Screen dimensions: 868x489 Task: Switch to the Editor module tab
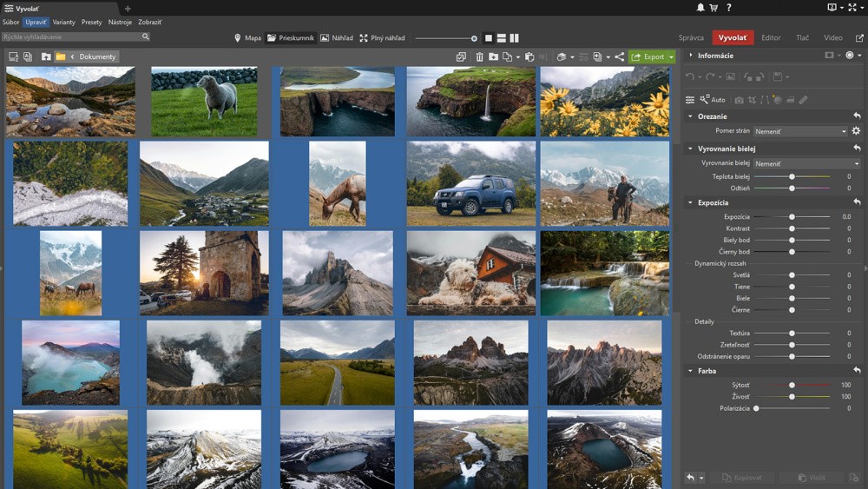(771, 38)
